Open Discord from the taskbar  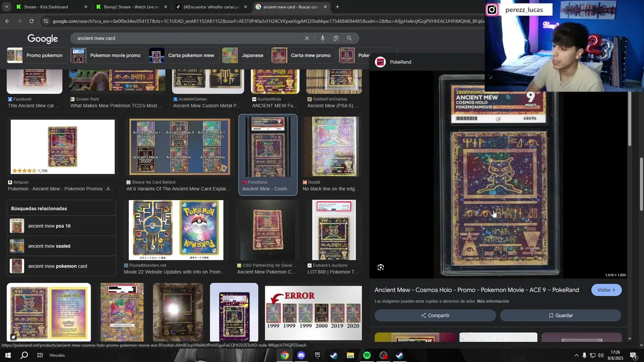coord(301,355)
